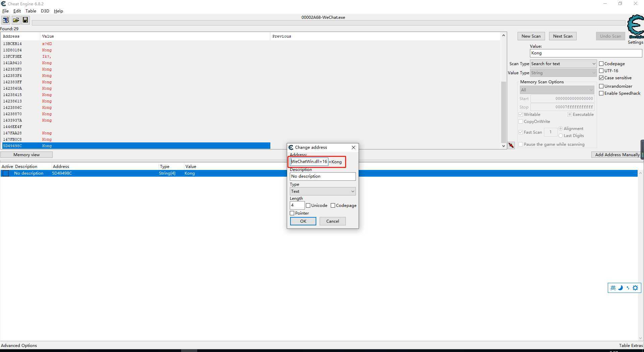Click the IME moon icon
This screenshot has width=644, height=352.
(621, 288)
